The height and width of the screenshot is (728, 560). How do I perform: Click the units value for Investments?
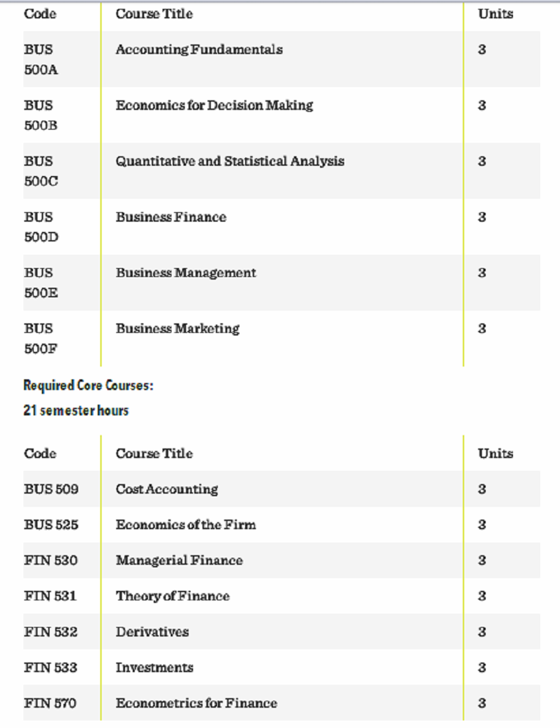[x=482, y=667]
